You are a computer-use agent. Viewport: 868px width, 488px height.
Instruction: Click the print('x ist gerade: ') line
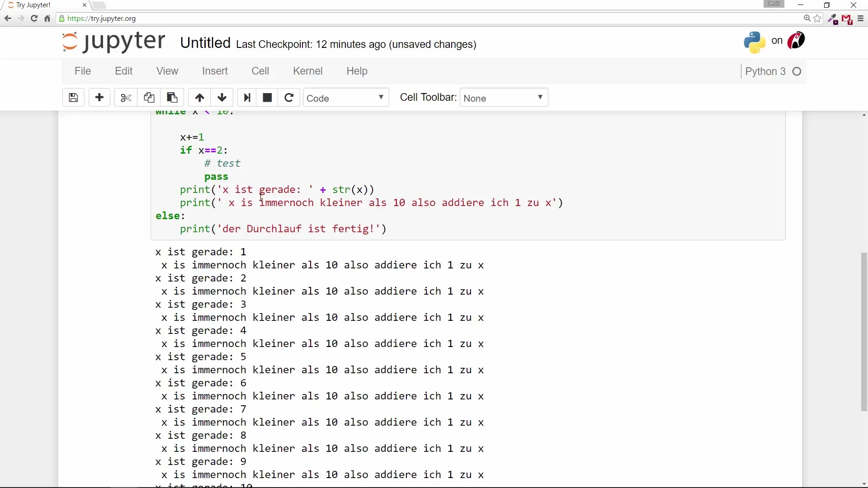click(x=277, y=190)
